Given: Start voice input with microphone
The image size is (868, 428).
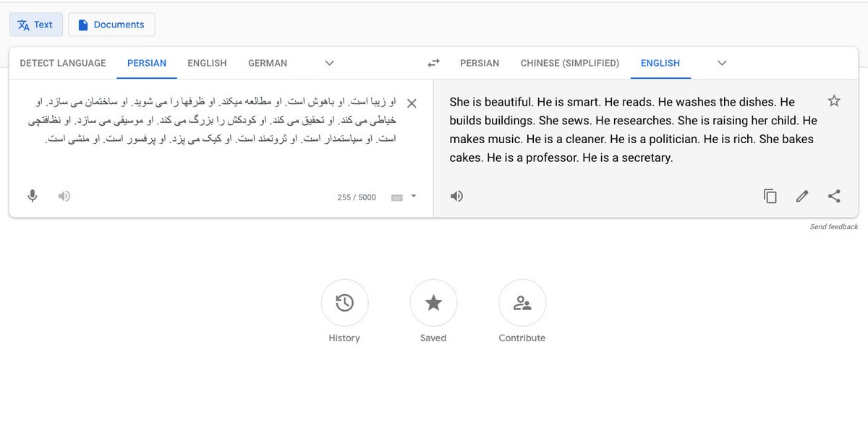Looking at the screenshot, I should (x=32, y=196).
